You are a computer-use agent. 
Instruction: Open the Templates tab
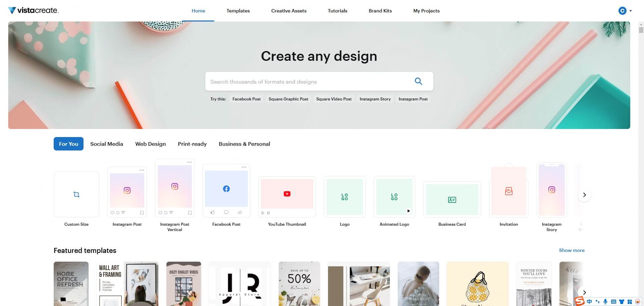(x=238, y=11)
